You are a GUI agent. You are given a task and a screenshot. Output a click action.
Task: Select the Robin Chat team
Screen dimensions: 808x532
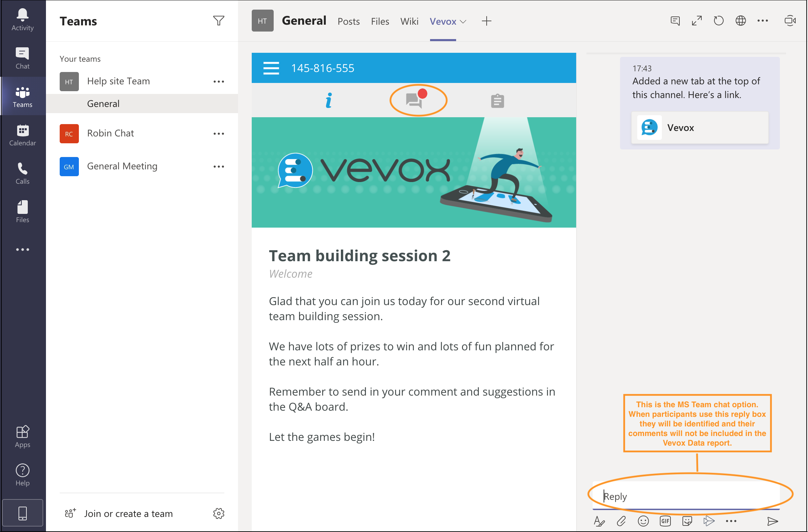point(110,133)
